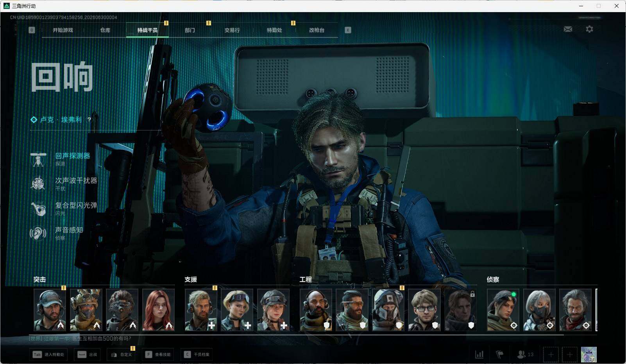Select the 次声波干扰器 skill icon
626x364 pixels.
[x=38, y=184]
